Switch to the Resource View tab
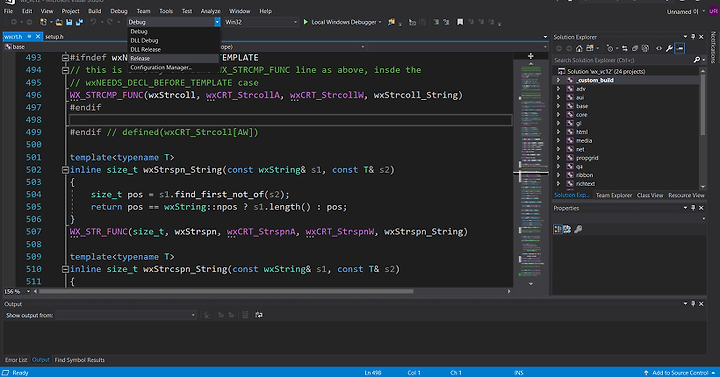Image resolution: width=720 pixels, height=377 pixels. click(686, 195)
